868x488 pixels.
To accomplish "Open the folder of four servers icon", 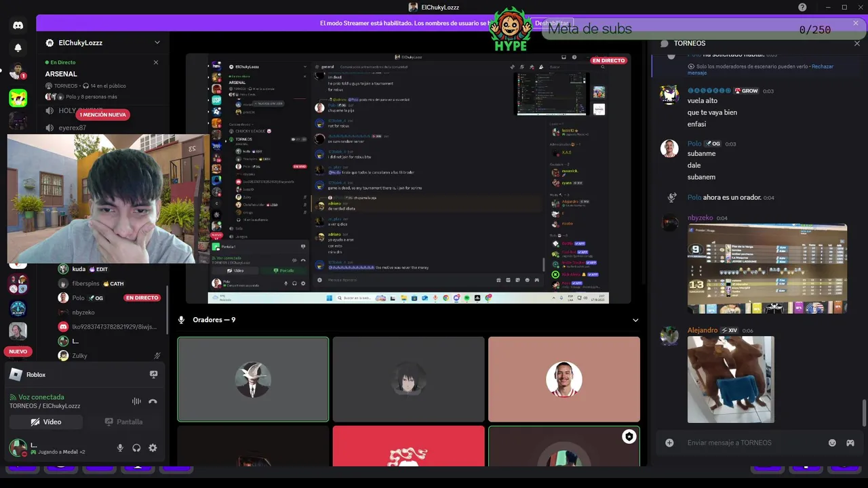I will [18, 285].
